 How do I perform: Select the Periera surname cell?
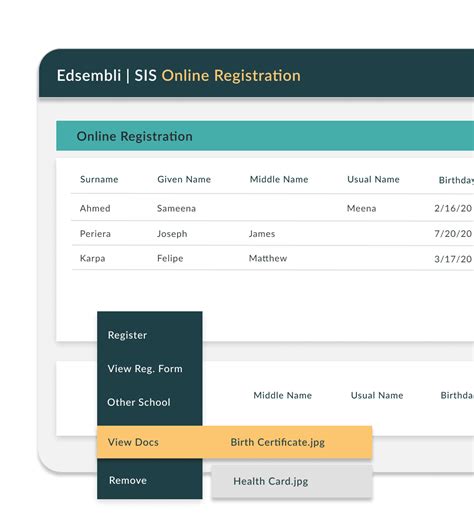[x=95, y=234]
